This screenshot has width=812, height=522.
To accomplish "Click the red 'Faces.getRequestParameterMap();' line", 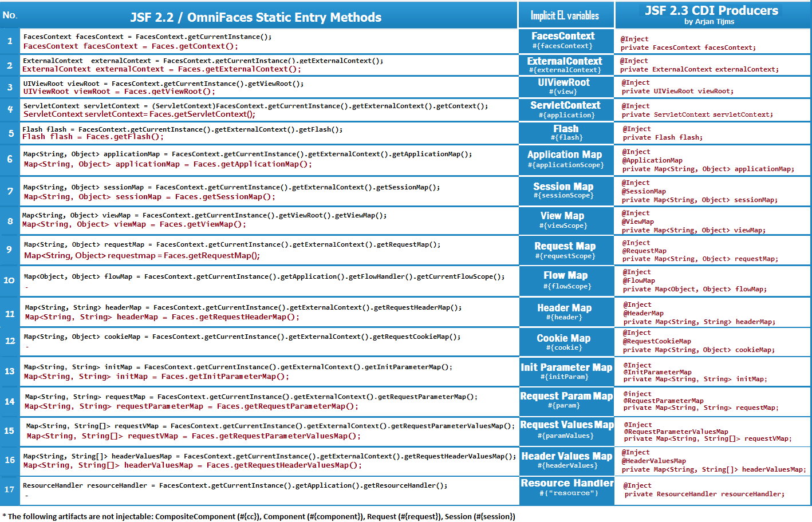I will pyautogui.click(x=191, y=406).
